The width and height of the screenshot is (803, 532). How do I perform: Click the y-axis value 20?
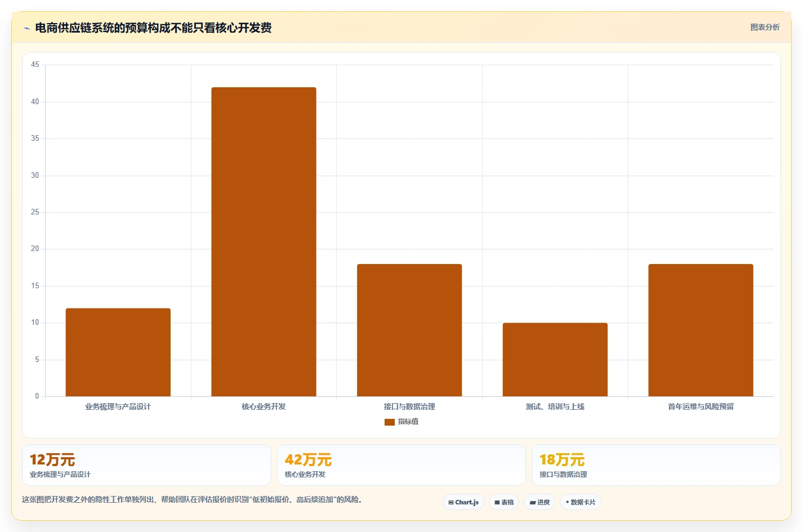pyautogui.click(x=35, y=249)
